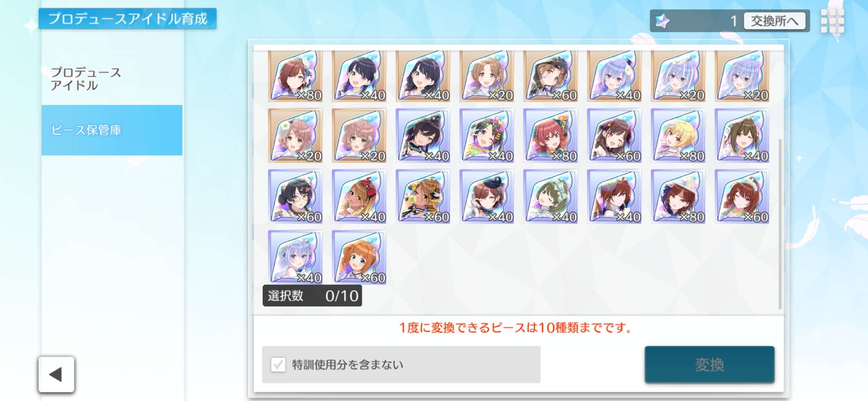The width and height of the screenshot is (868, 401).
Task: Open the grid menu icon top right
Action: (x=832, y=21)
